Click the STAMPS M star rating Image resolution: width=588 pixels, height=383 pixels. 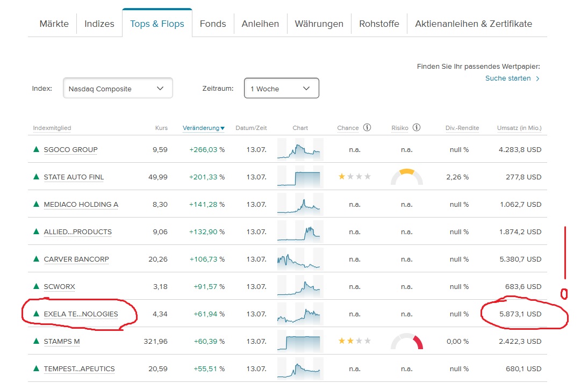354,341
